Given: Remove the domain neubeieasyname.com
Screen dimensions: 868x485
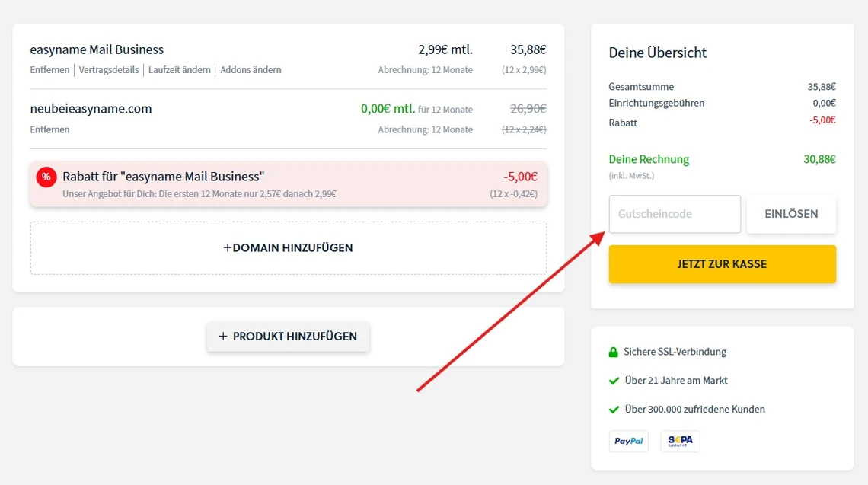Looking at the screenshot, I should [49, 129].
